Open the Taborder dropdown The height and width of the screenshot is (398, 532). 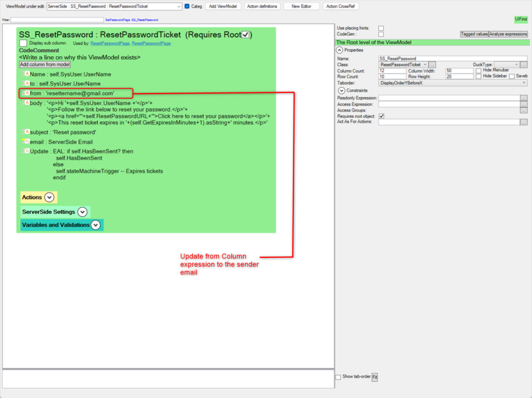[x=524, y=83]
